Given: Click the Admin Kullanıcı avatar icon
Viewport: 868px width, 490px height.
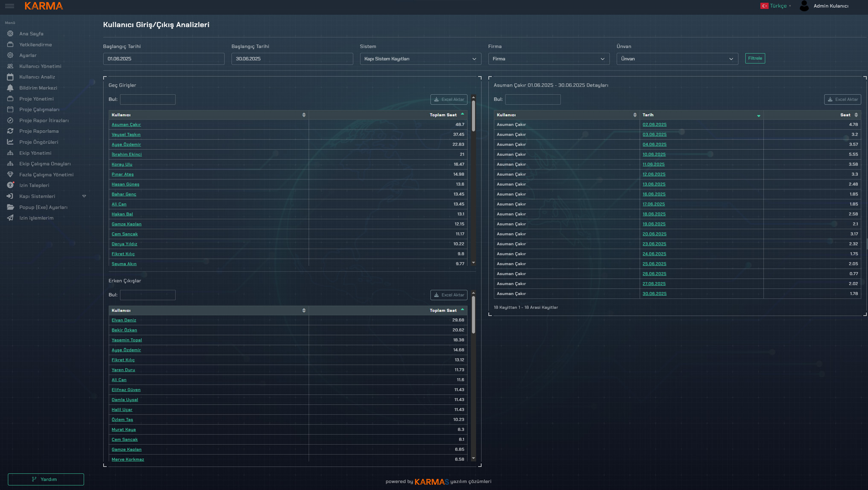Looking at the screenshot, I should 804,6.
